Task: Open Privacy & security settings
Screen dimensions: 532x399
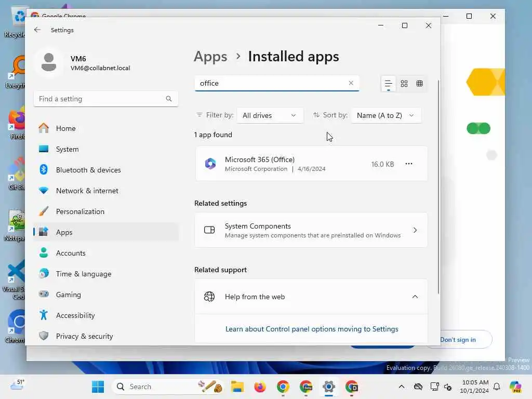Action: (106, 336)
